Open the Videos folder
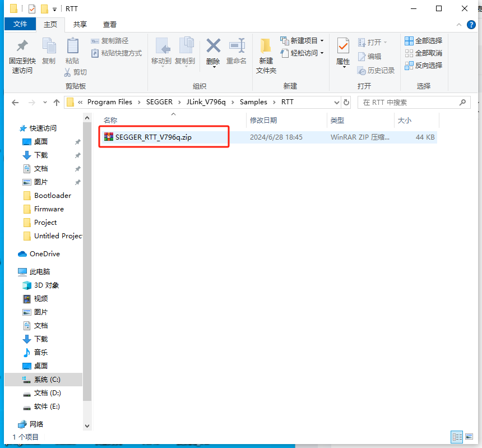 (41, 299)
